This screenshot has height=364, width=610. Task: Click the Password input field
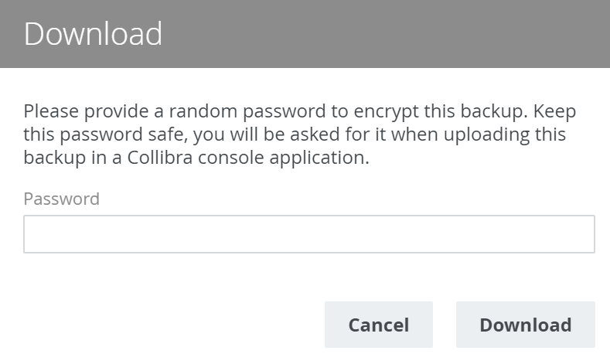pos(308,234)
